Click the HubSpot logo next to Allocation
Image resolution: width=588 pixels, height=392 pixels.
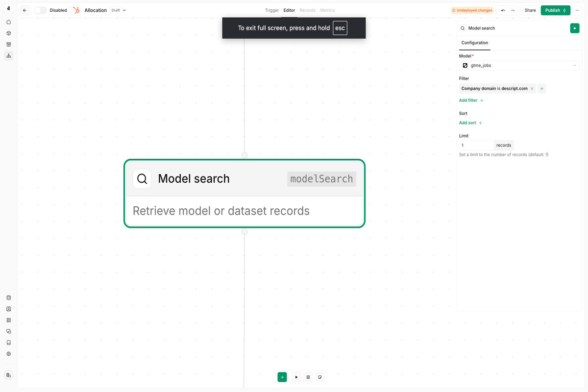pyautogui.click(x=76, y=10)
